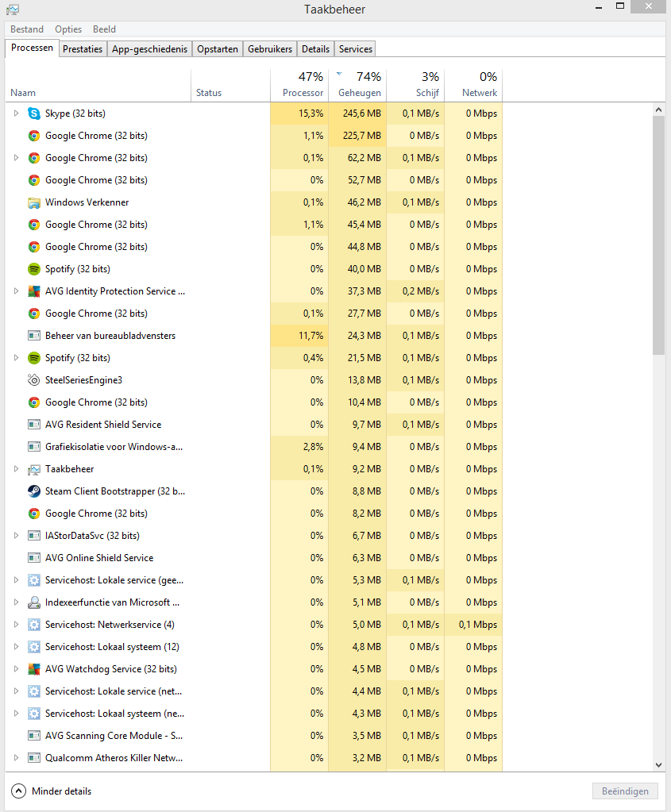Click the AVG Identity Protection Service icon
Screen dimensions: 671x812
[x=33, y=291]
